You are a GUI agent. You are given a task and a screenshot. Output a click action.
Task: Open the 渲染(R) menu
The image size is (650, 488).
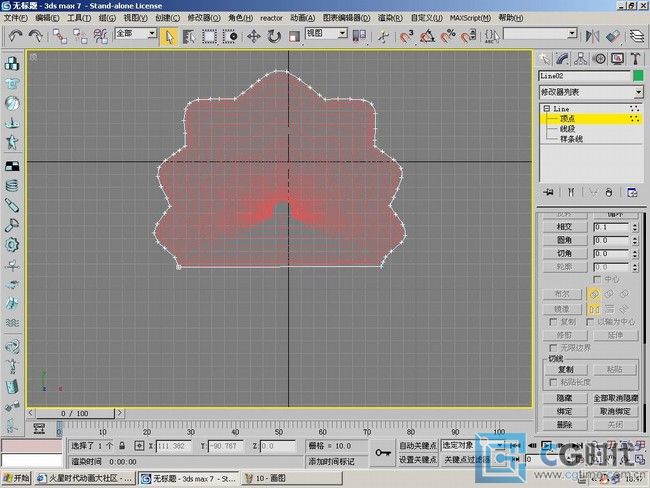(390, 18)
